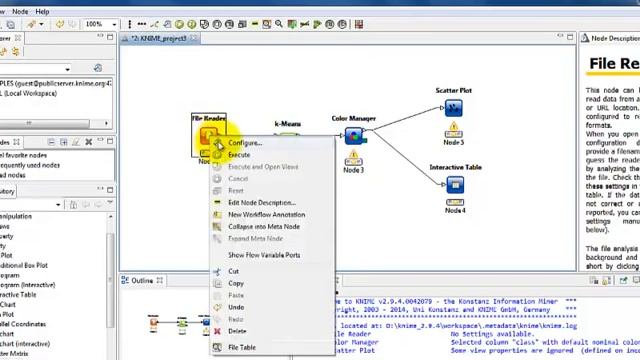Maximize the workflow editor panel
640x360 pixels.
570,37
